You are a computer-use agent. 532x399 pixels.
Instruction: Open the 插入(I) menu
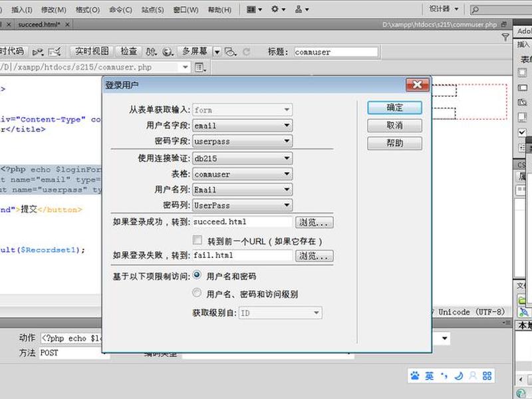click(x=22, y=9)
